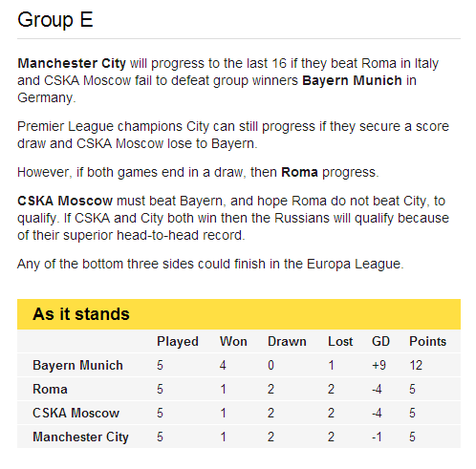Click the Played column header
Viewport: 476px width, 469px height.
point(178,342)
